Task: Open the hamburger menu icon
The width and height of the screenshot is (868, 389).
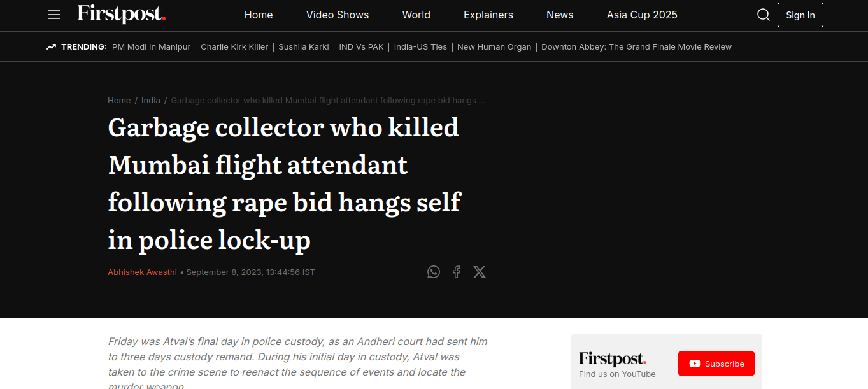Action: coord(54,15)
